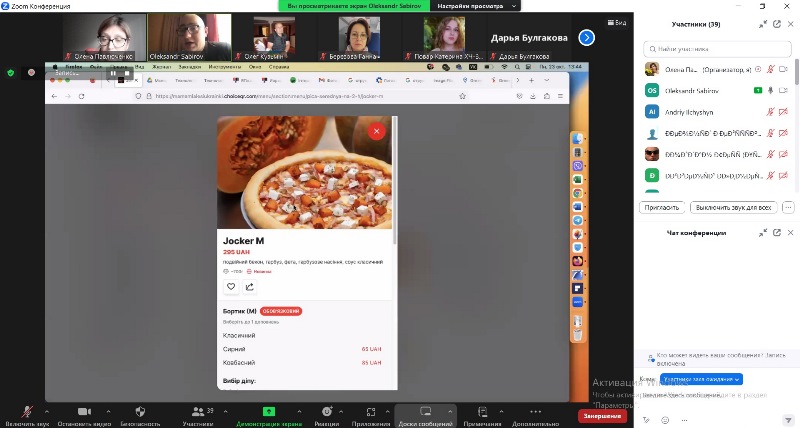800x428 pixels.
Task: Collapse the Participants panel
Action: click(x=763, y=24)
